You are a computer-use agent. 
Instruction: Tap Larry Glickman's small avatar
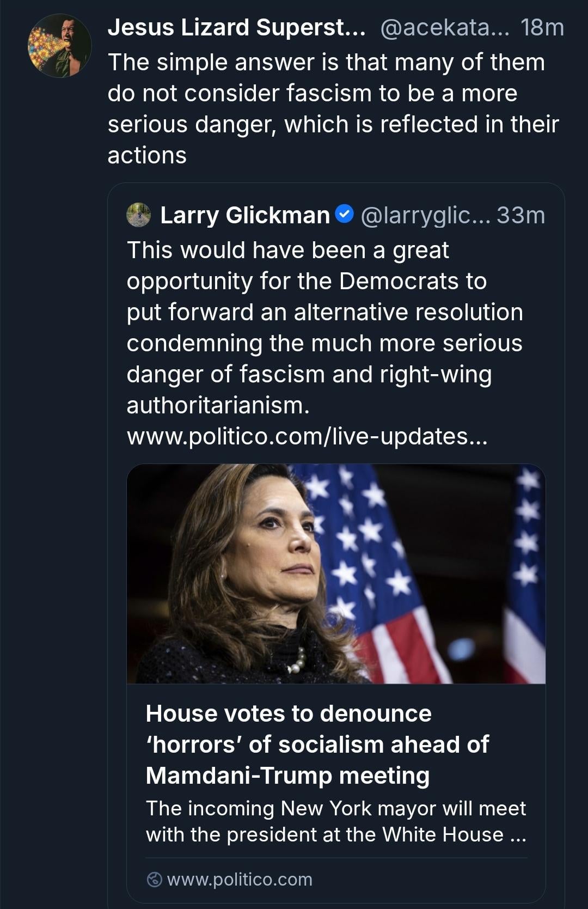click(138, 215)
